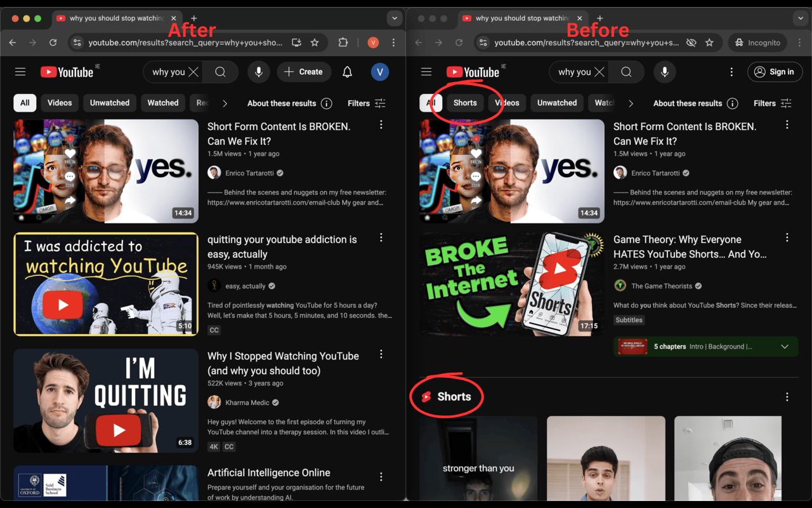Click YouTube logo in the Before window
This screenshot has height=508, width=812.
[473, 72]
